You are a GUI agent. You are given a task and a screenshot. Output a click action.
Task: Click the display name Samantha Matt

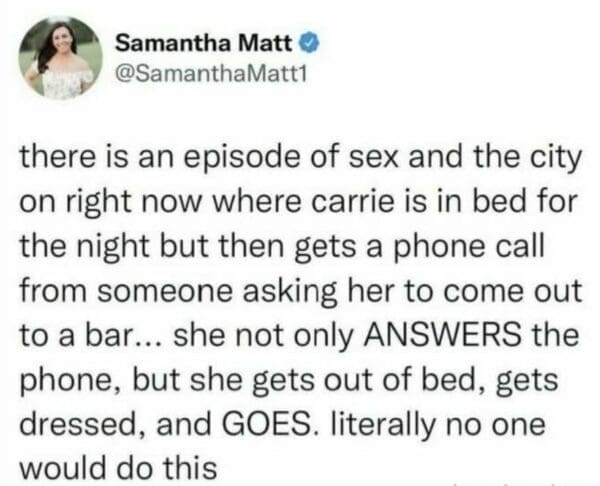(204, 43)
